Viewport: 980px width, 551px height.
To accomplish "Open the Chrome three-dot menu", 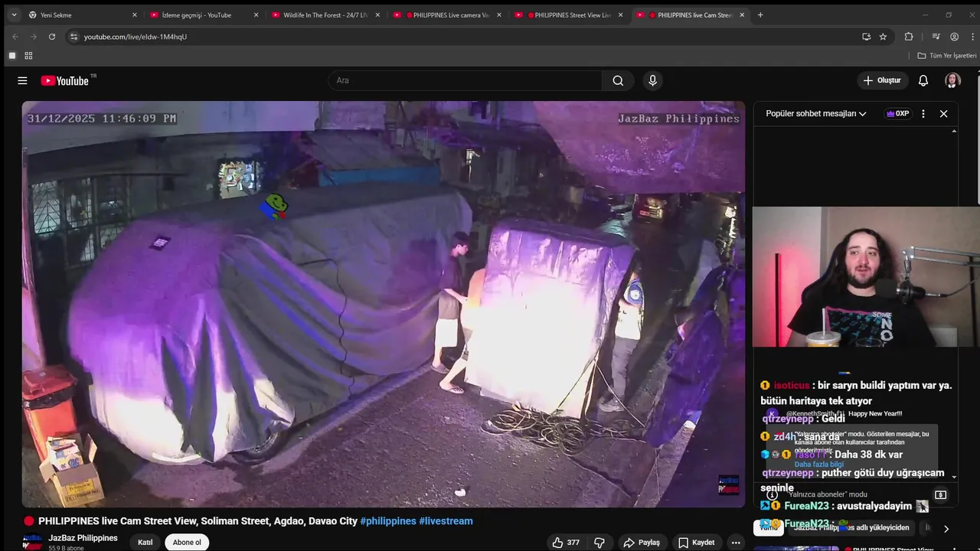I will (x=972, y=36).
